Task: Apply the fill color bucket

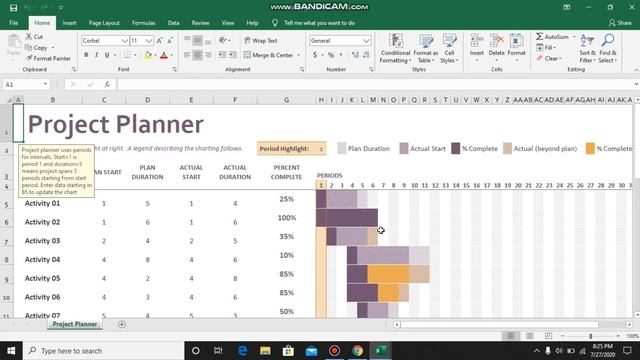Action: pyautogui.click(x=148, y=55)
